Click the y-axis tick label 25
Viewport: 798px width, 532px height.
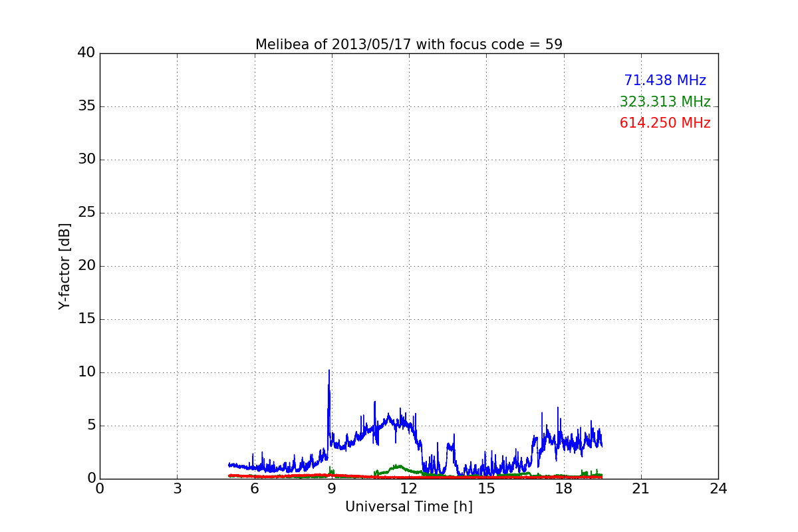pos(86,213)
